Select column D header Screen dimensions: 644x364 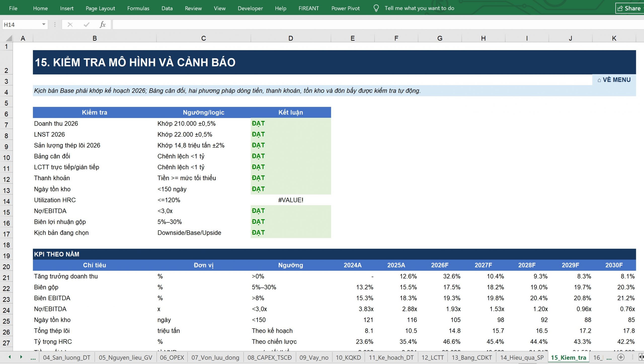tap(291, 38)
